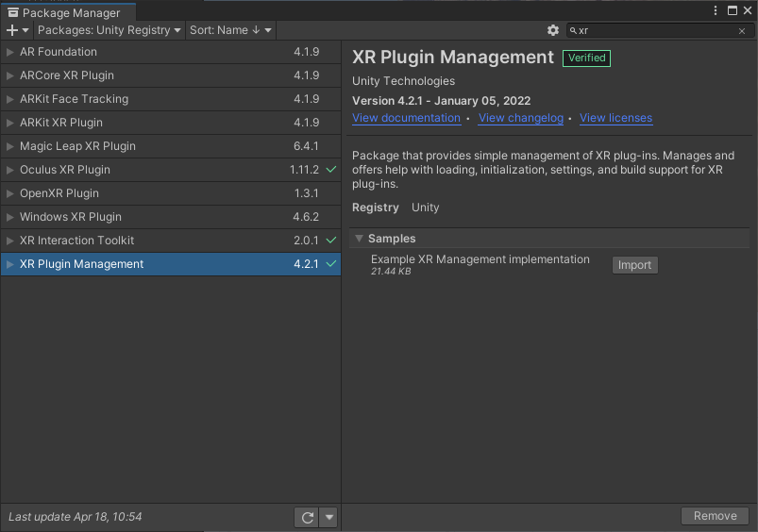The image size is (758, 532).
Task: Select the Package Manager tab
Action: click(68, 12)
